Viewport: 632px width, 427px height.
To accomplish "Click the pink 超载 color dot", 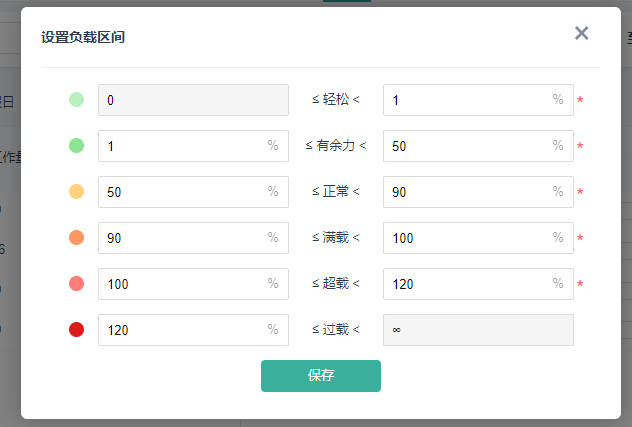I will click(x=76, y=284).
